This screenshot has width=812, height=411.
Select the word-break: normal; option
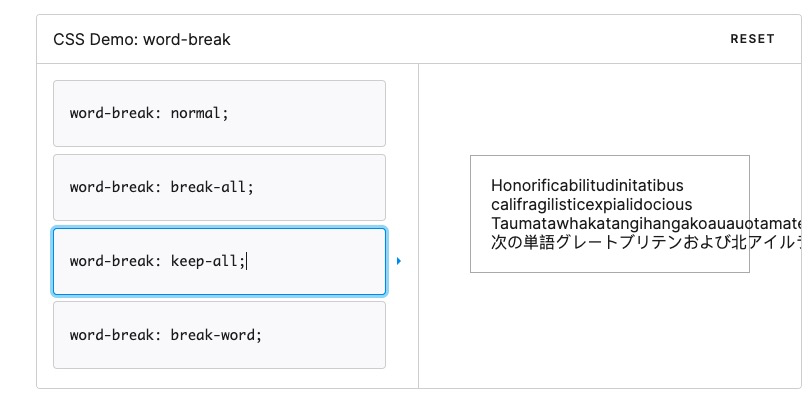coord(219,113)
